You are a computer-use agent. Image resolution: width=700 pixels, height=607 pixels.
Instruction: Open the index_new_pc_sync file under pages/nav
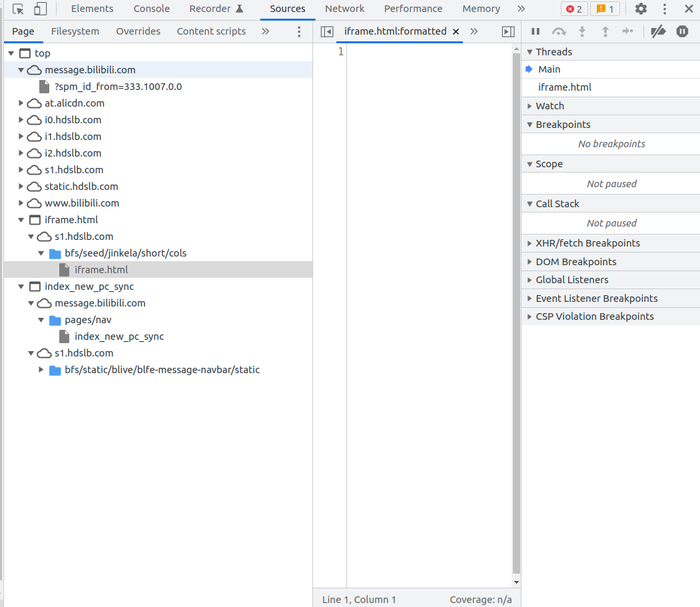pyautogui.click(x=119, y=336)
